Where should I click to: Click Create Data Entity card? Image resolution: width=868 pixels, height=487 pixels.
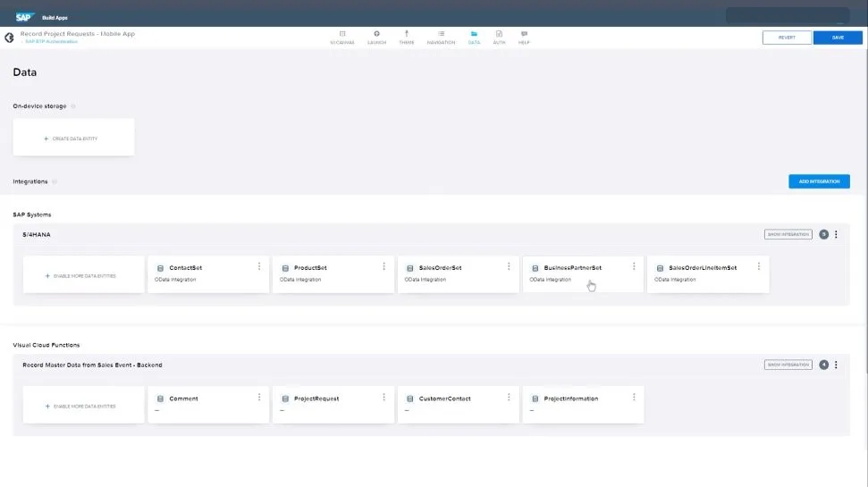(x=73, y=138)
